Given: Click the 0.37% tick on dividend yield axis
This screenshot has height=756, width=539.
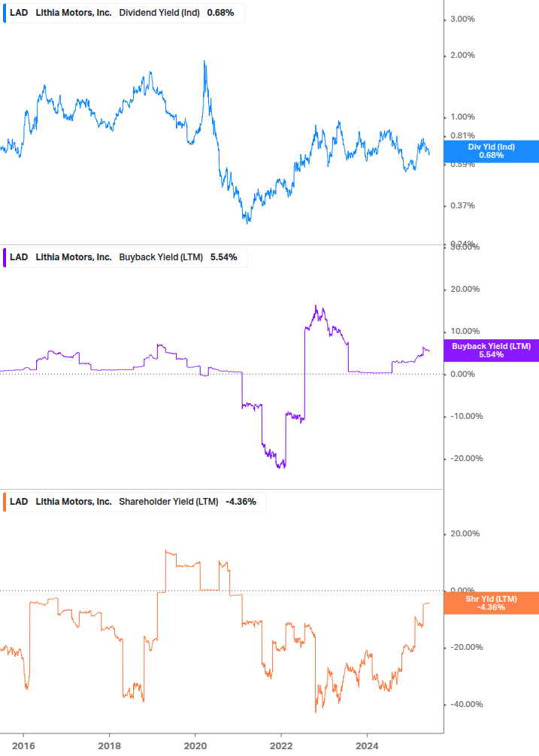Looking at the screenshot, I should click(462, 206).
